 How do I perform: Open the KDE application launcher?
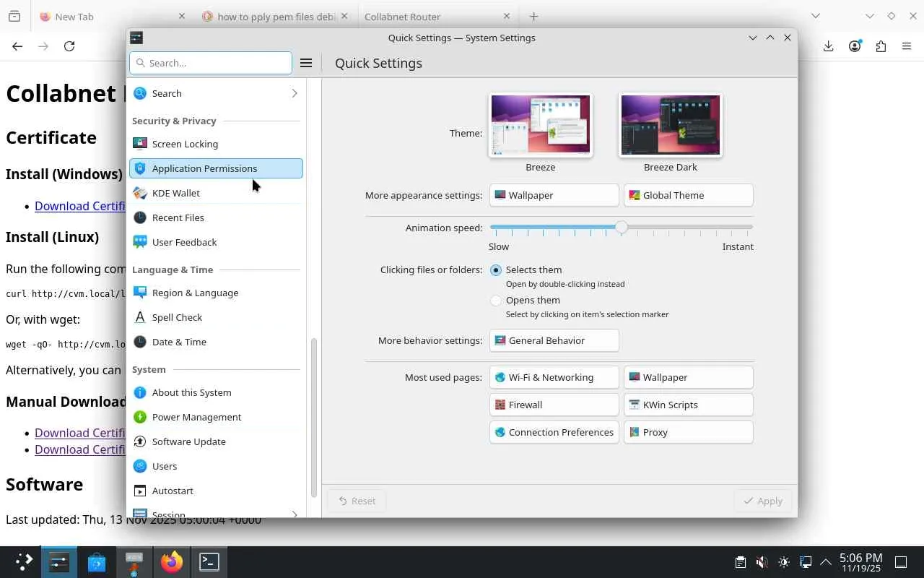click(x=22, y=561)
